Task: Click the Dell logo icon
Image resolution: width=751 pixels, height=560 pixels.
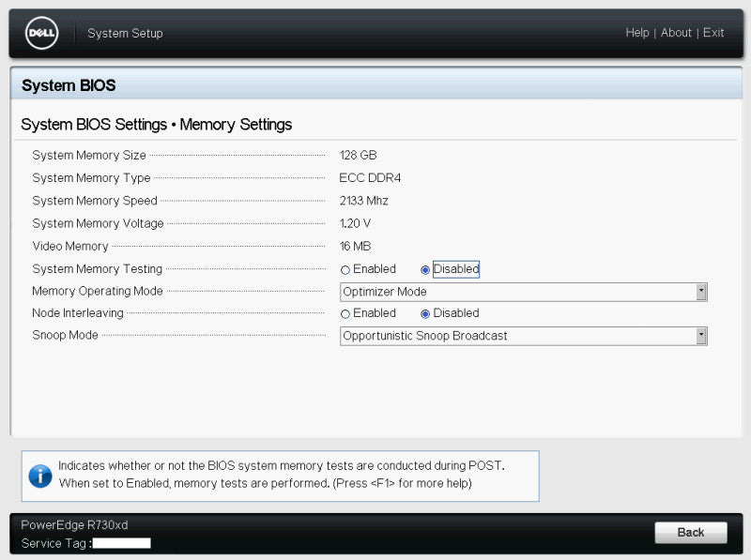Action: (41, 33)
